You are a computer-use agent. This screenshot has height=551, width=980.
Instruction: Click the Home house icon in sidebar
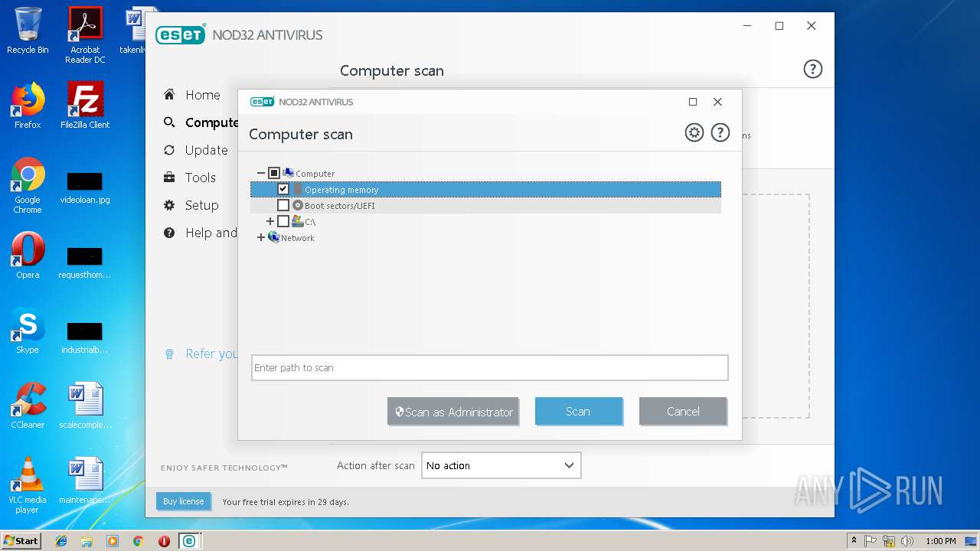click(169, 94)
